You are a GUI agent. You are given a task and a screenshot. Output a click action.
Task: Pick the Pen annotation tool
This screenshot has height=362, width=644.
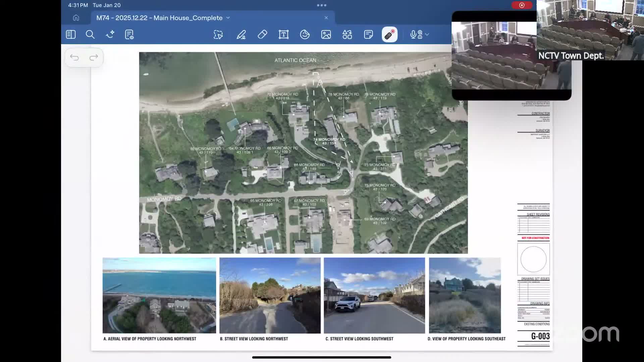242,35
